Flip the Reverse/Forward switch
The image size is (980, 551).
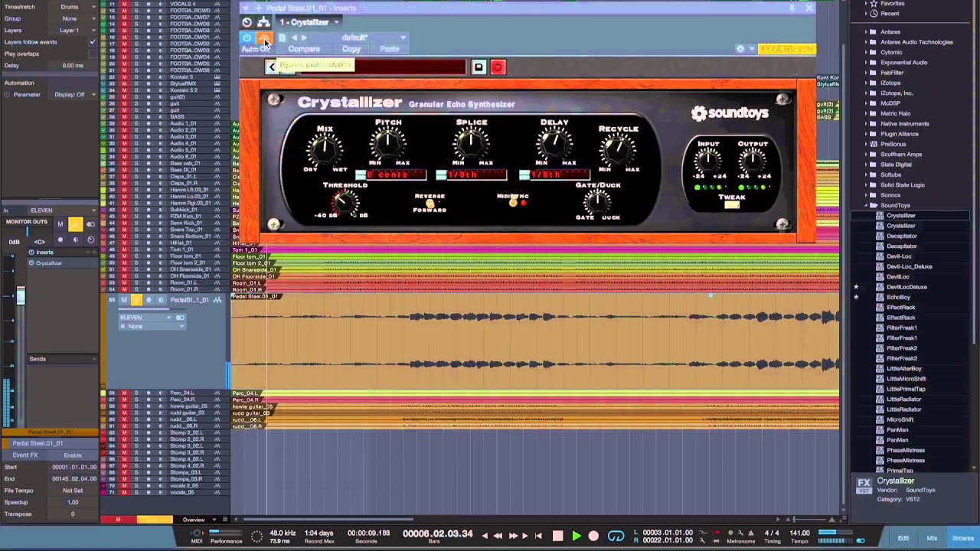click(x=430, y=204)
